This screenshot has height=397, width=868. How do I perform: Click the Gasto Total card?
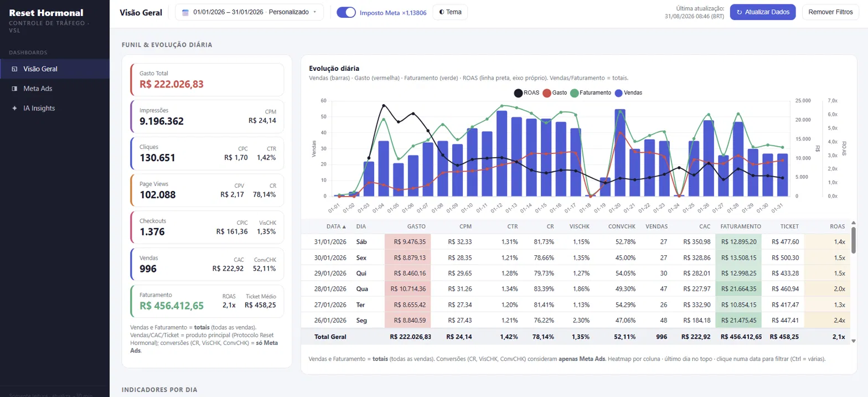click(x=207, y=80)
